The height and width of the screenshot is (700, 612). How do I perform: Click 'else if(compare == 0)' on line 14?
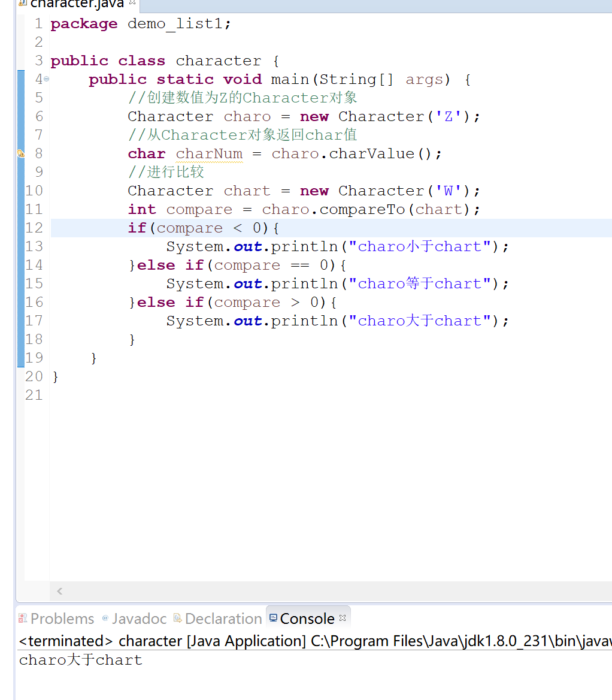[236, 265]
